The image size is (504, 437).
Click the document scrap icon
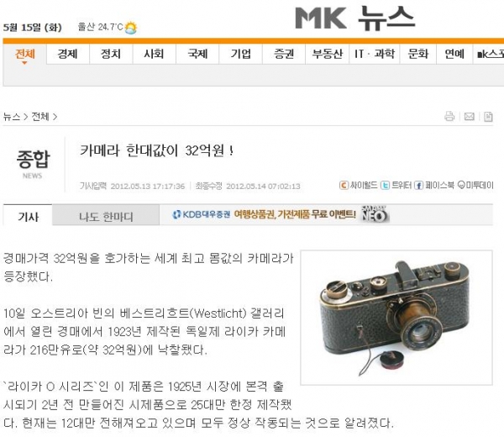(488, 117)
